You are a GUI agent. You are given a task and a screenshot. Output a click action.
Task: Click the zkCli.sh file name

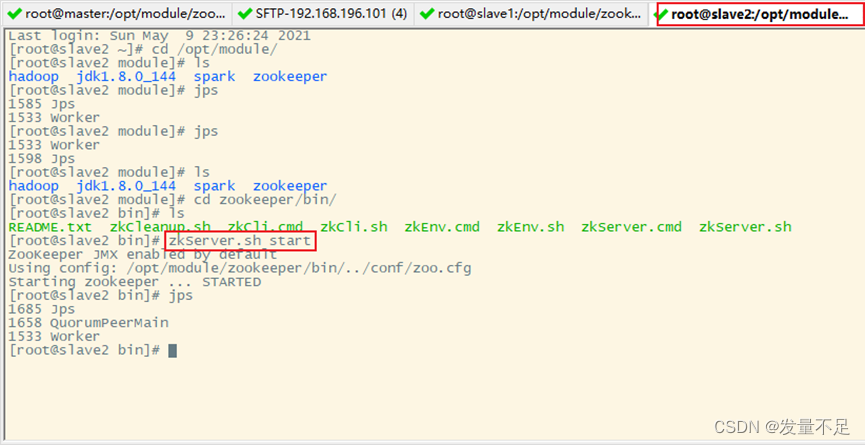point(354,227)
